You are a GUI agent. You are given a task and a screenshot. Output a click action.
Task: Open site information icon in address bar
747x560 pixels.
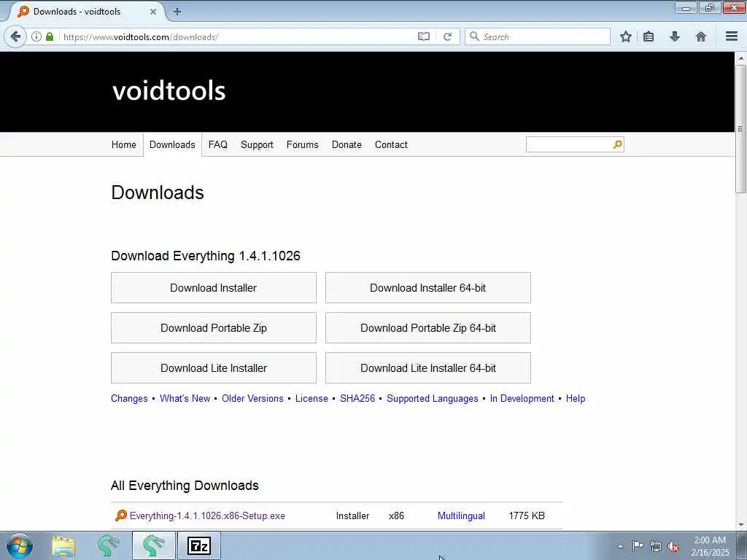click(36, 36)
